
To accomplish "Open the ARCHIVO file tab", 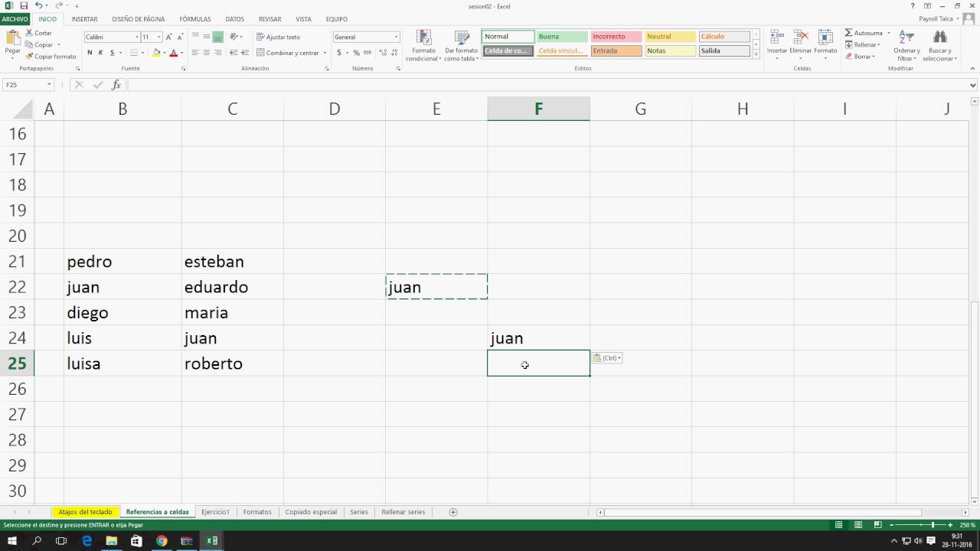I will [15, 19].
